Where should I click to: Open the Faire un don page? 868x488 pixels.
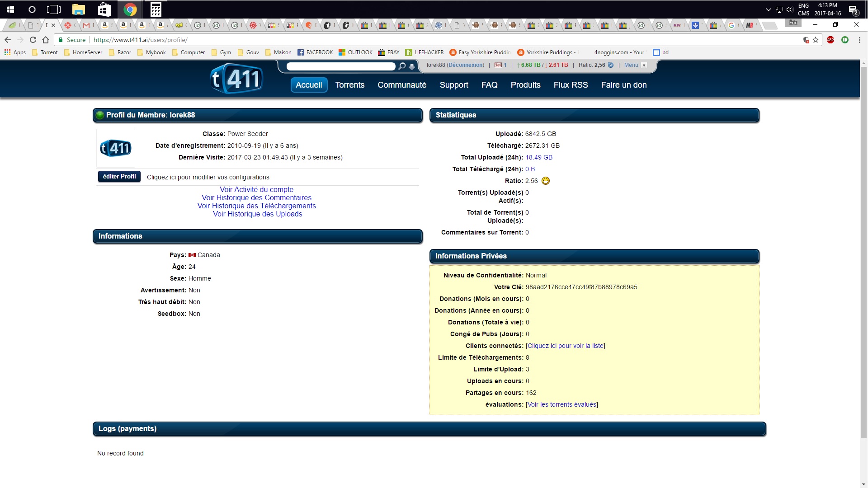click(x=624, y=85)
